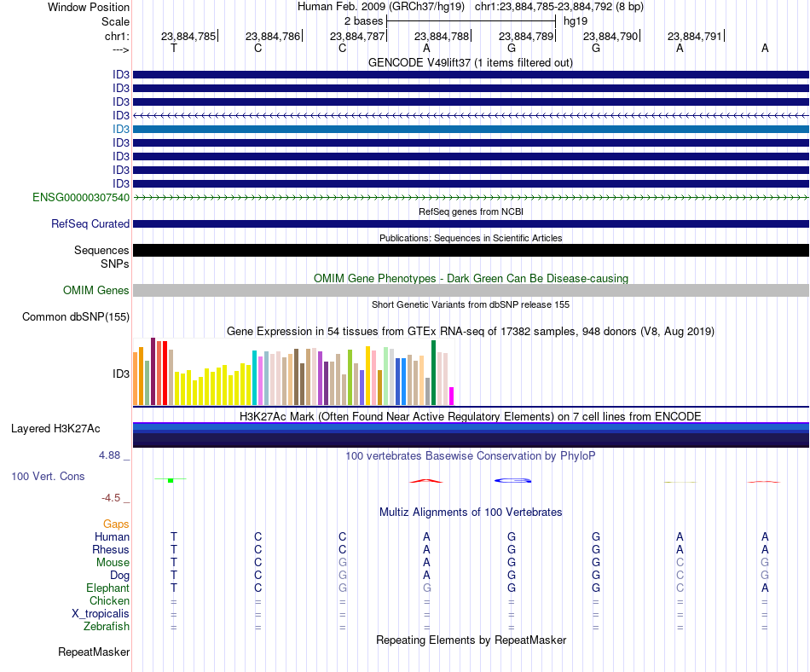This screenshot has width=810, height=672.
Task: Click the Sequences track label
Action: point(101,250)
